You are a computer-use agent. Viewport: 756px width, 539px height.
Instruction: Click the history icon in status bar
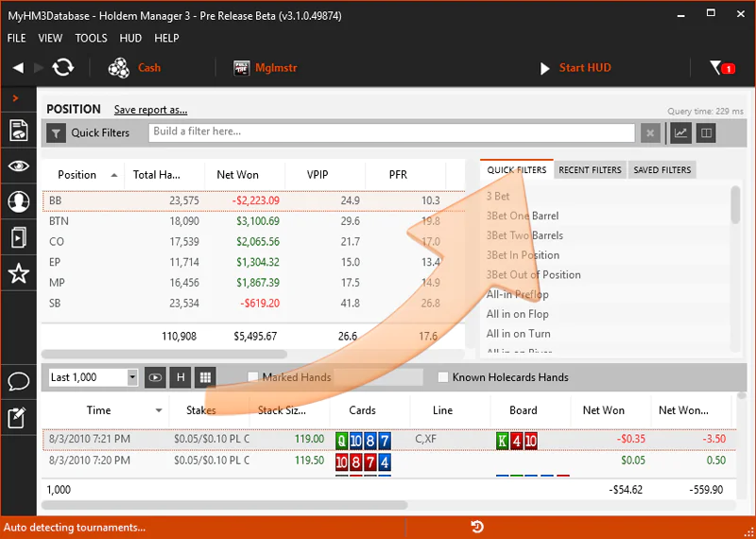pos(477,527)
